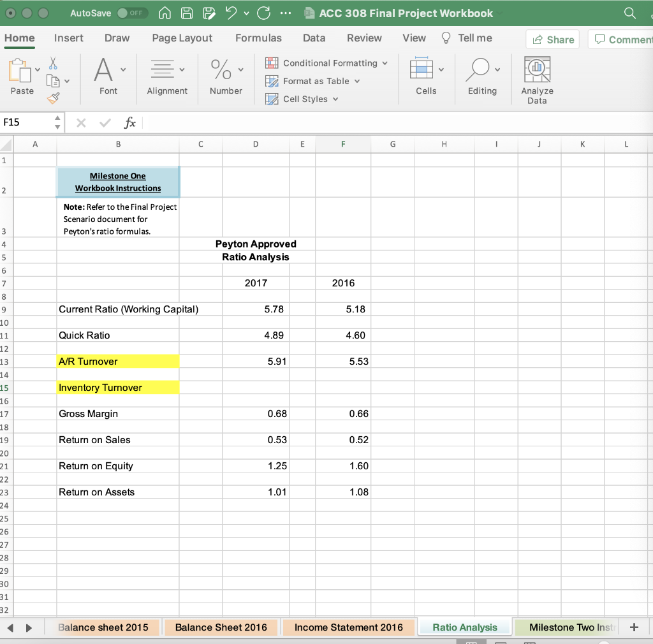Click the Save floppy disk icon
This screenshot has height=644, width=653.
187,13
